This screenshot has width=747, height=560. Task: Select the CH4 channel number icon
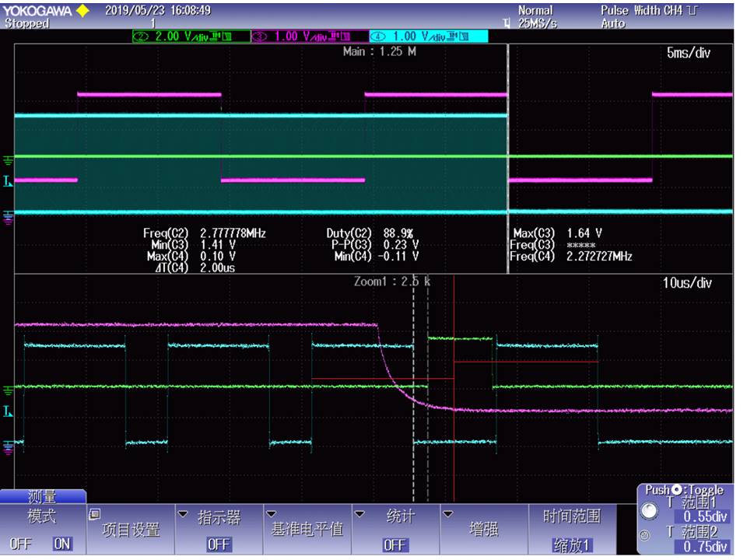tap(378, 37)
